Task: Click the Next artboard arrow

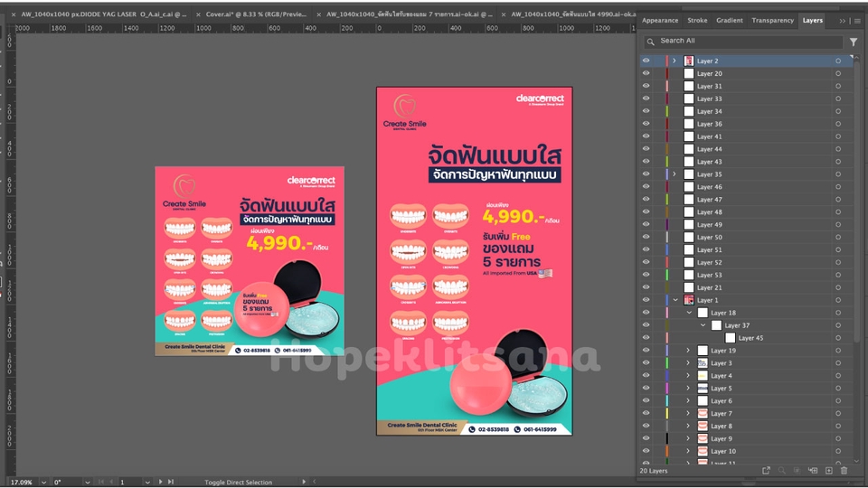Action: click(x=161, y=482)
